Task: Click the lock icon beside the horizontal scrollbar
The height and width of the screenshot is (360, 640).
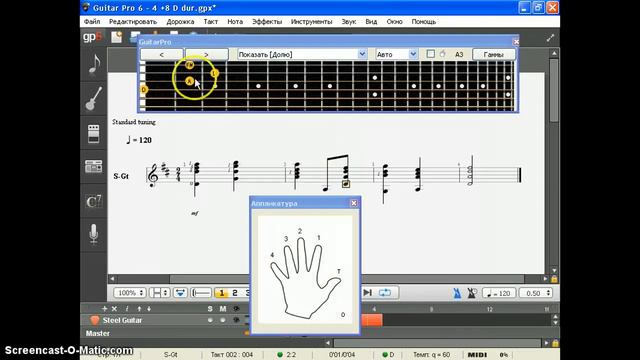Action: tap(555, 343)
